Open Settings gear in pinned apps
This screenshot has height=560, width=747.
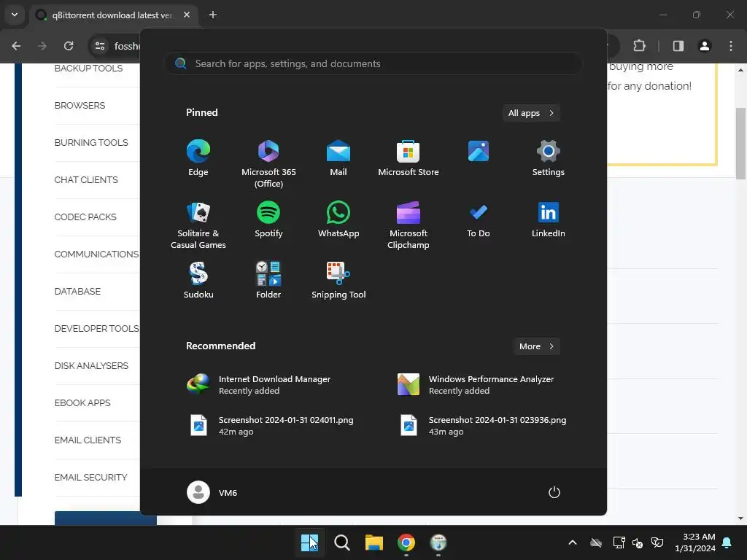tap(548, 158)
